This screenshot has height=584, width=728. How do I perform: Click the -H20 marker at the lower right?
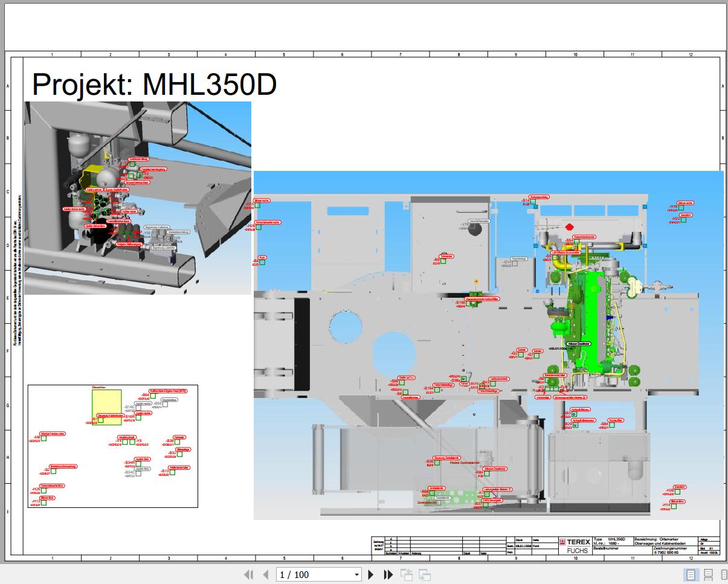click(677, 492)
